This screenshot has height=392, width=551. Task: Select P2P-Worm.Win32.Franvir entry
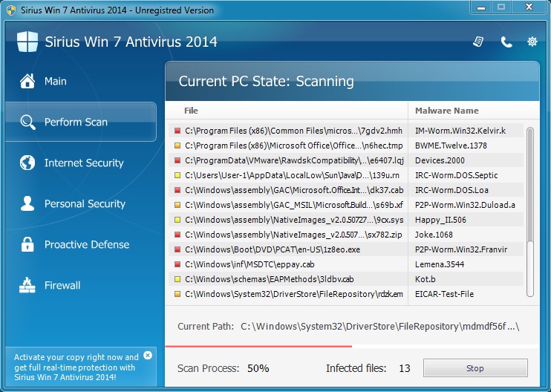pyautogui.click(x=461, y=249)
